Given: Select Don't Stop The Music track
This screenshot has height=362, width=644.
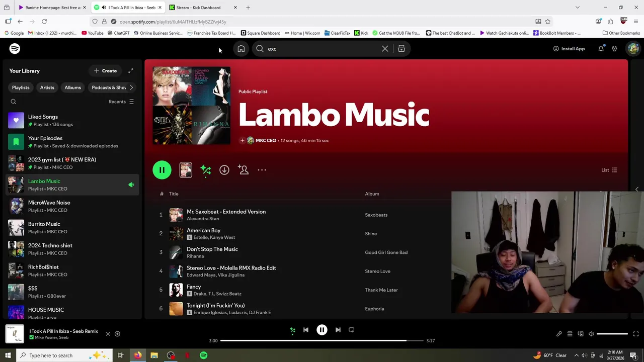Looking at the screenshot, I should point(212,249).
